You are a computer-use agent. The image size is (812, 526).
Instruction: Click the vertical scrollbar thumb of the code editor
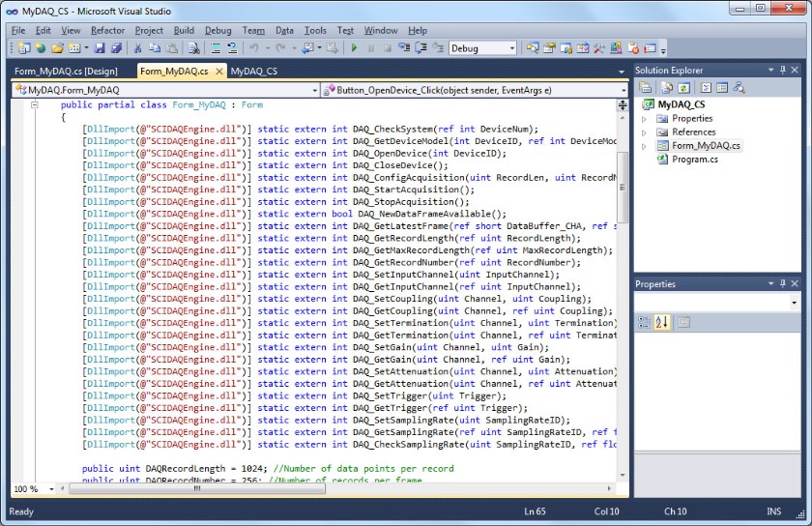[x=623, y=187]
